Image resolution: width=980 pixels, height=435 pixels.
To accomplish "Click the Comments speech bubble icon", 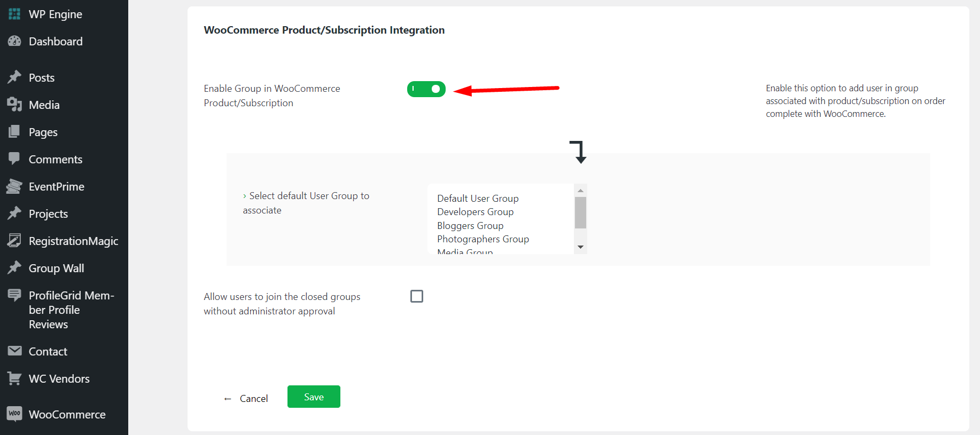I will 14,159.
